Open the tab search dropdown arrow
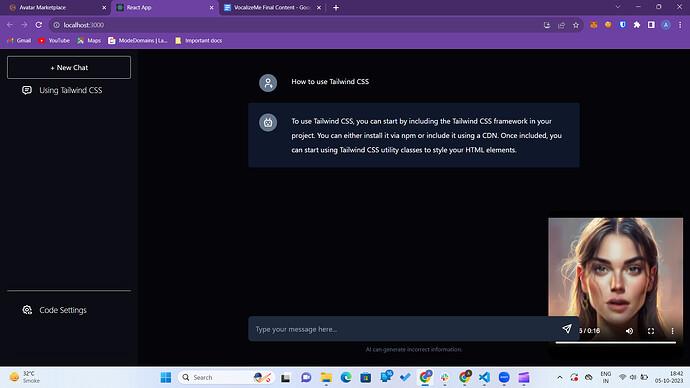Screen dimensions: 690x388 click(x=618, y=7)
